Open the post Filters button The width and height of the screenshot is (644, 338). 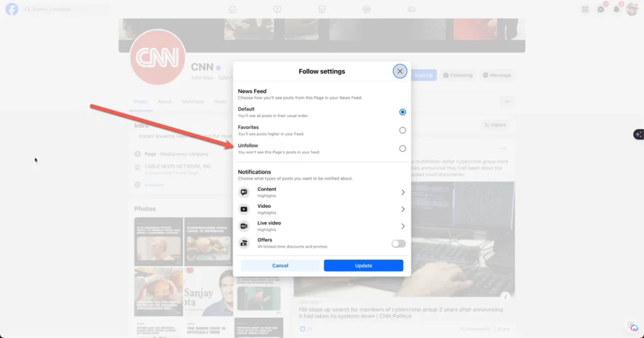495,125
